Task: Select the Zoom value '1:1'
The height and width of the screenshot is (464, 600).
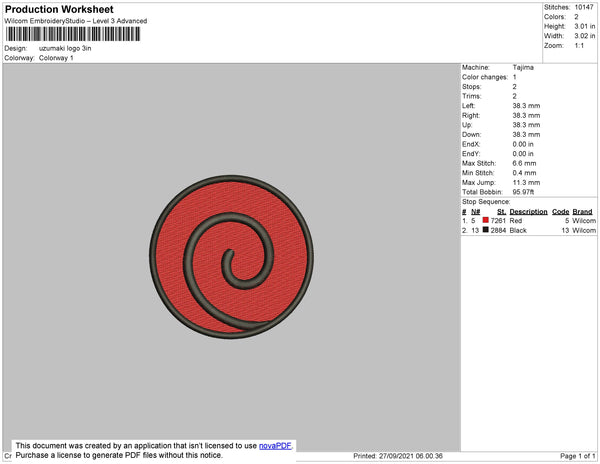Action: point(579,46)
